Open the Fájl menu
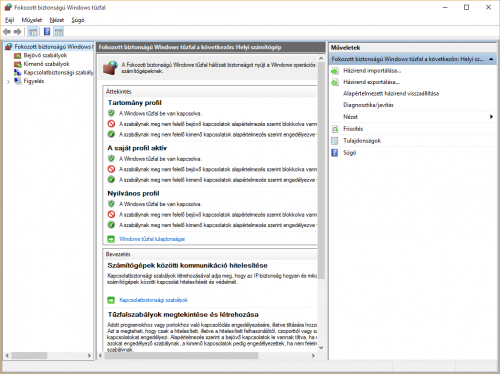The image size is (500, 374). click(9, 20)
